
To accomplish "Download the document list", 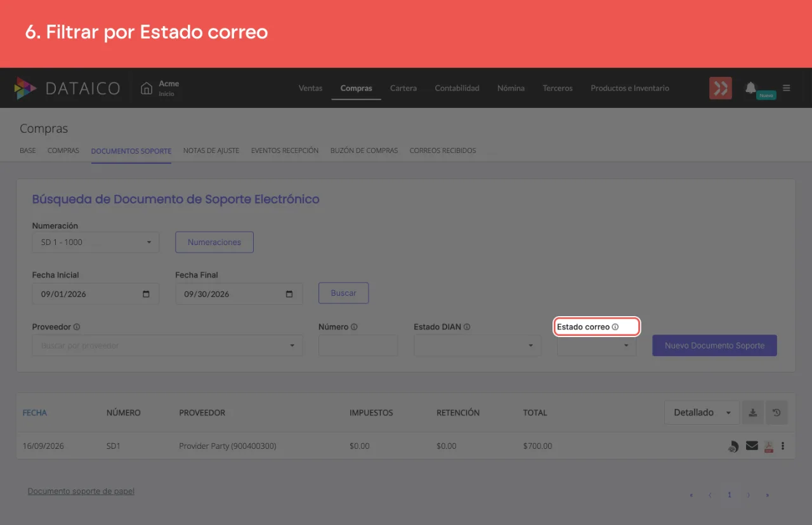I will 752,413.
